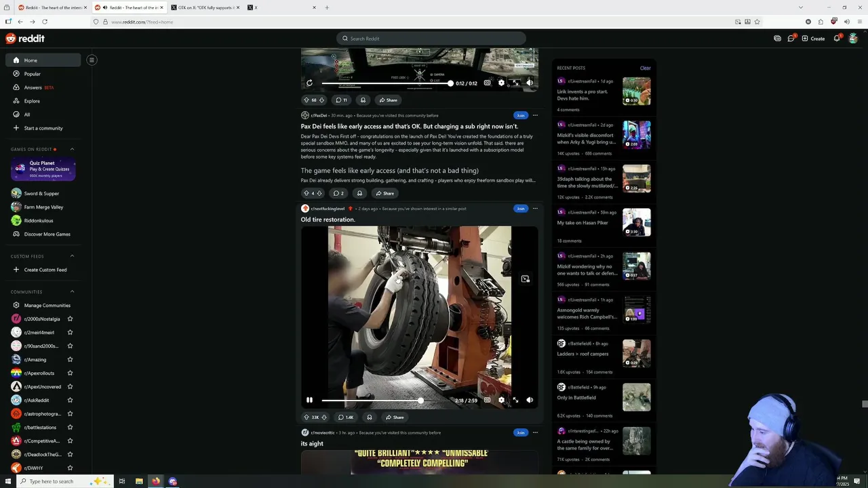Downvote the Old tire restoration post

[x=323, y=418]
